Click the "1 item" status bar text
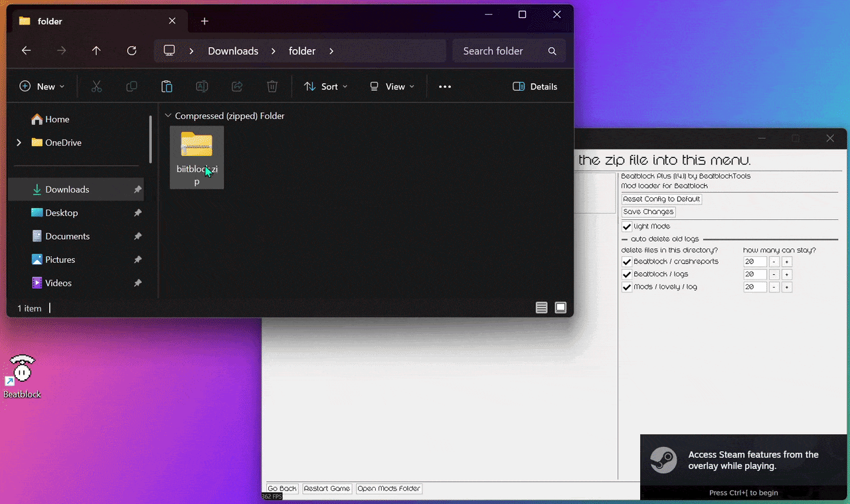This screenshot has width=850, height=504. click(x=29, y=308)
